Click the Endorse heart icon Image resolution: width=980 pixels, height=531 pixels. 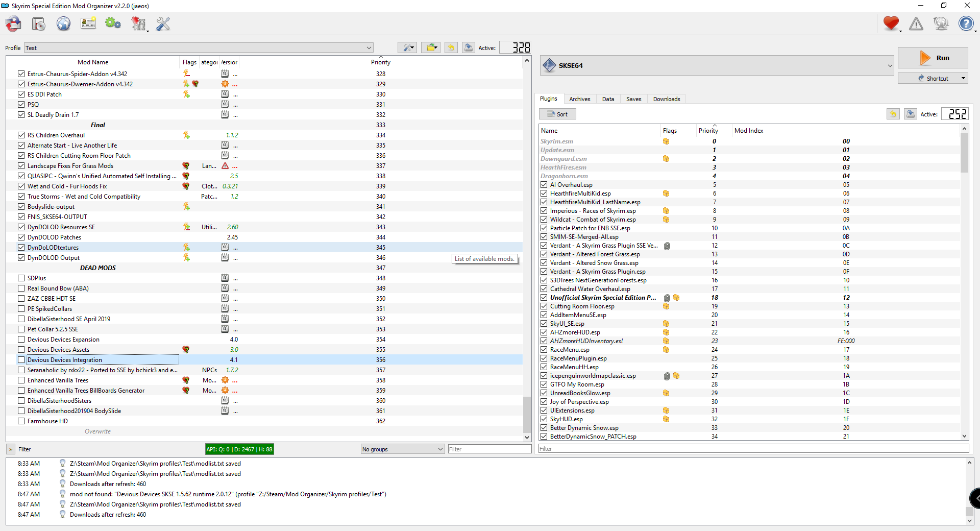click(891, 23)
